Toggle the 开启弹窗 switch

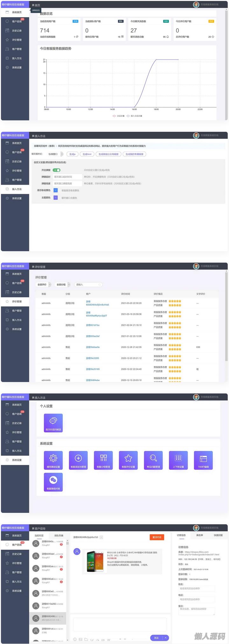(57, 170)
